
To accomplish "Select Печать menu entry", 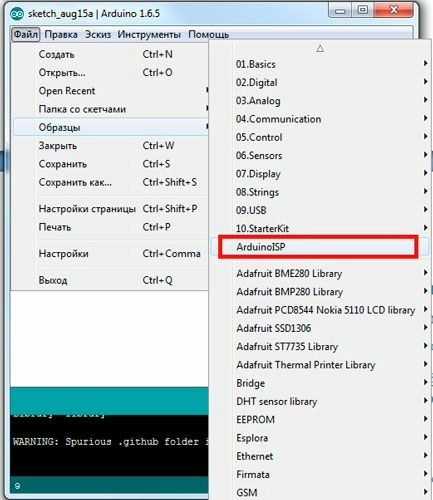I will 110,227.
